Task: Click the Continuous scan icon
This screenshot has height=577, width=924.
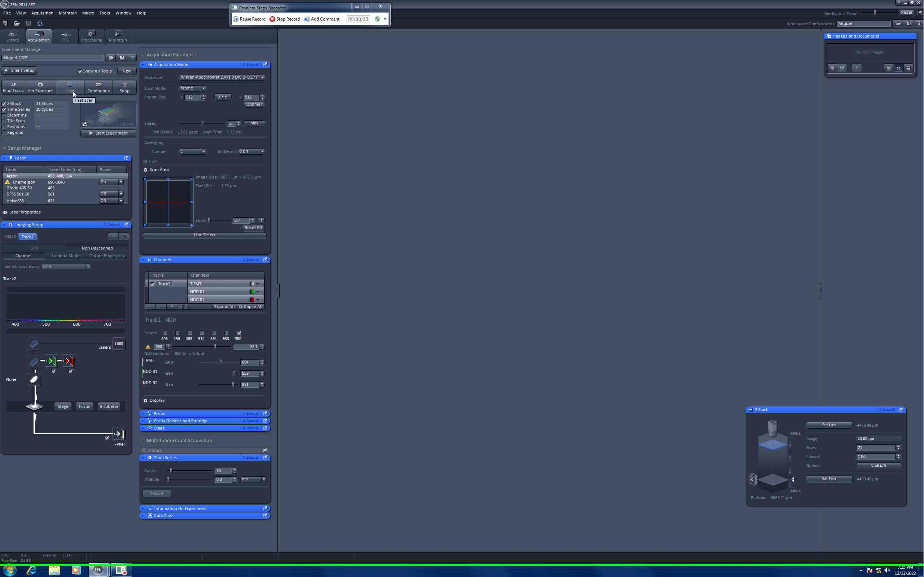Action: click(98, 85)
